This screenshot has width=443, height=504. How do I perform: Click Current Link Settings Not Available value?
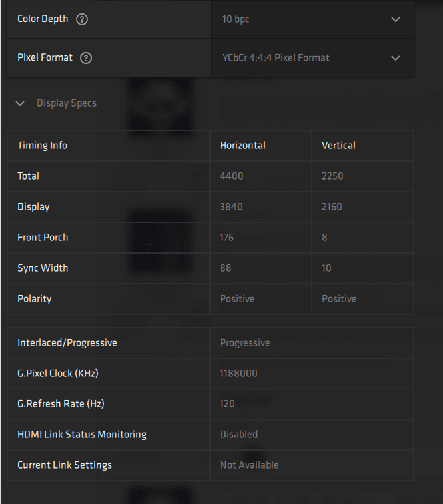coord(249,465)
